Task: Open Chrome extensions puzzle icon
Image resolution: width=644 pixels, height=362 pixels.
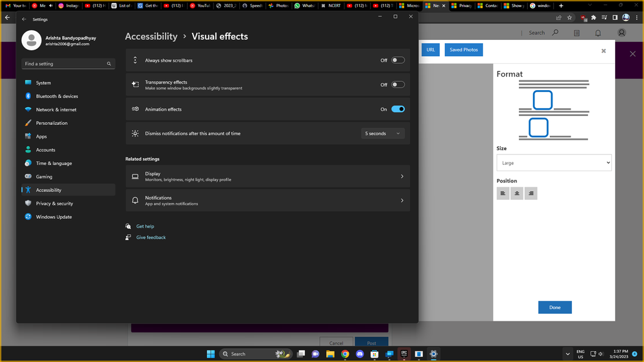Action: click(594, 17)
